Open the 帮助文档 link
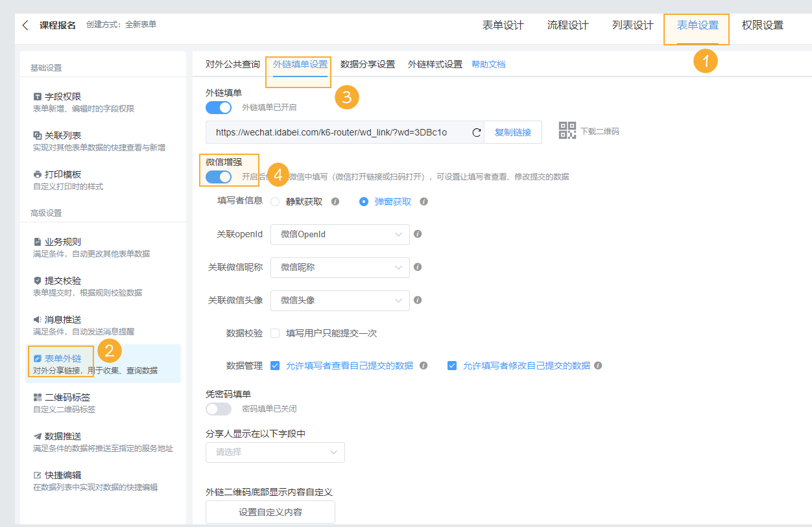This screenshot has height=527, width=812. click(488, 64)
